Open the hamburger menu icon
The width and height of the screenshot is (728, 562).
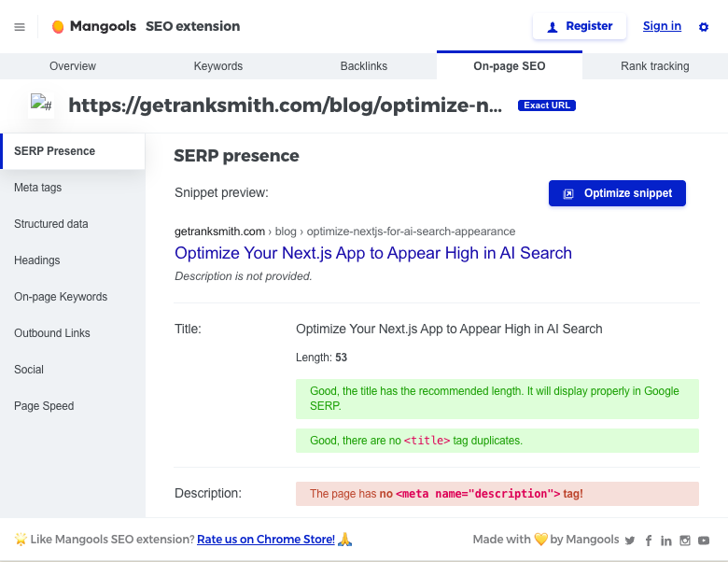(20, 27)
